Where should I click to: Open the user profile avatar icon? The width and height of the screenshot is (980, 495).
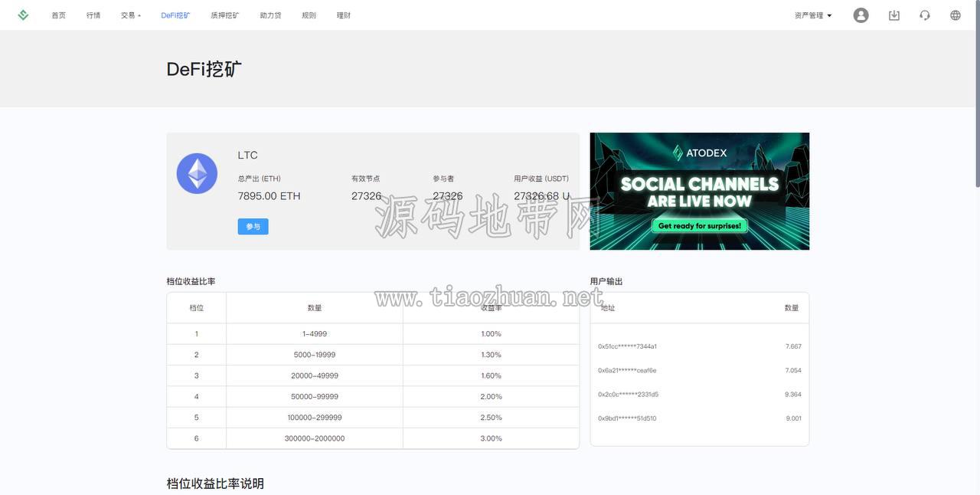tap(861, 15)
